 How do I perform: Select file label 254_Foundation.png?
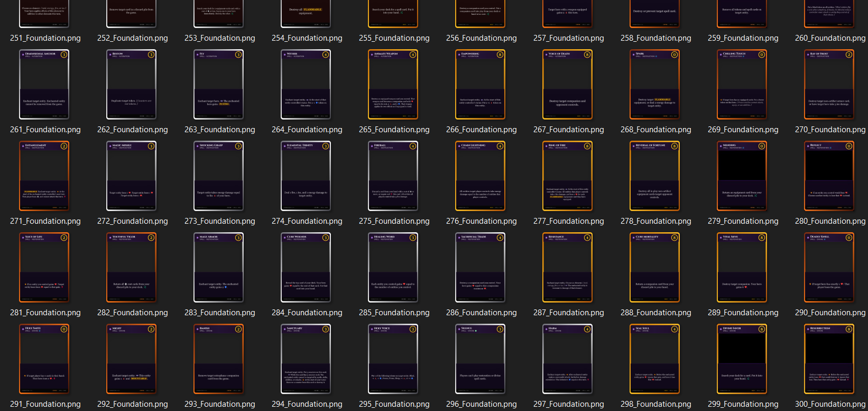(307, 38)
